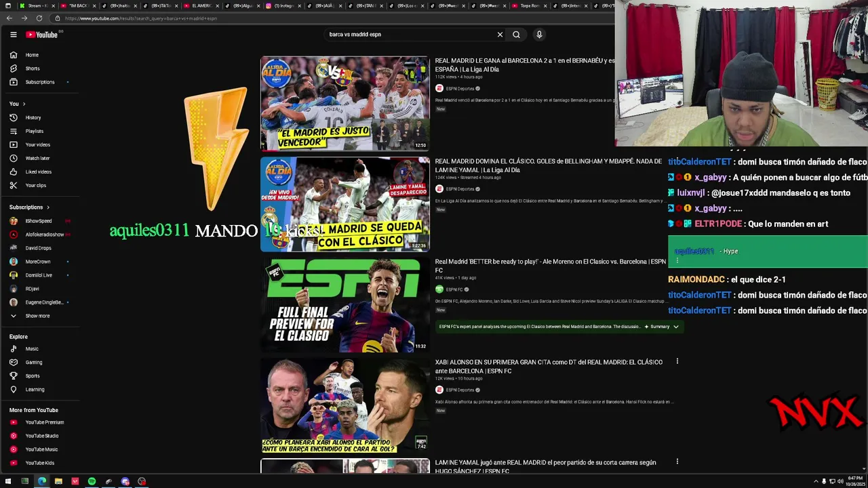Open the taskbar clock and date
Screen dimensions: 868x488
pyautogui.click(x=854, y=481)
